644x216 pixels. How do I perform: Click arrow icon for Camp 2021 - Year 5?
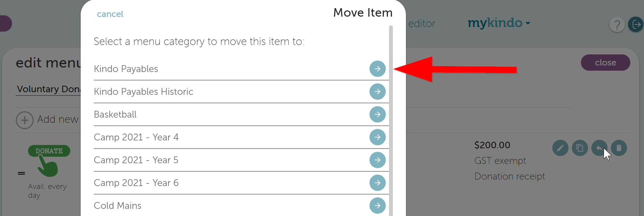[x=377, y=160]
